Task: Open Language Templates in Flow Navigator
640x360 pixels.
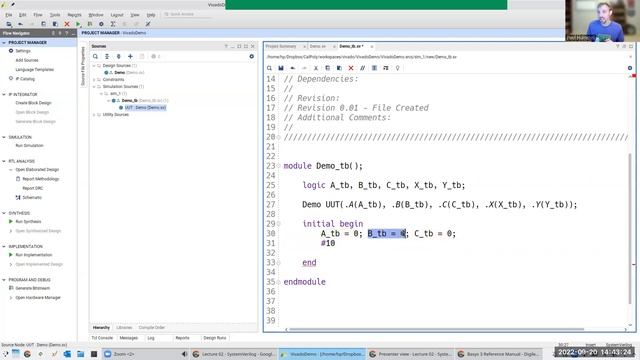Action: [x=35, y=70]
